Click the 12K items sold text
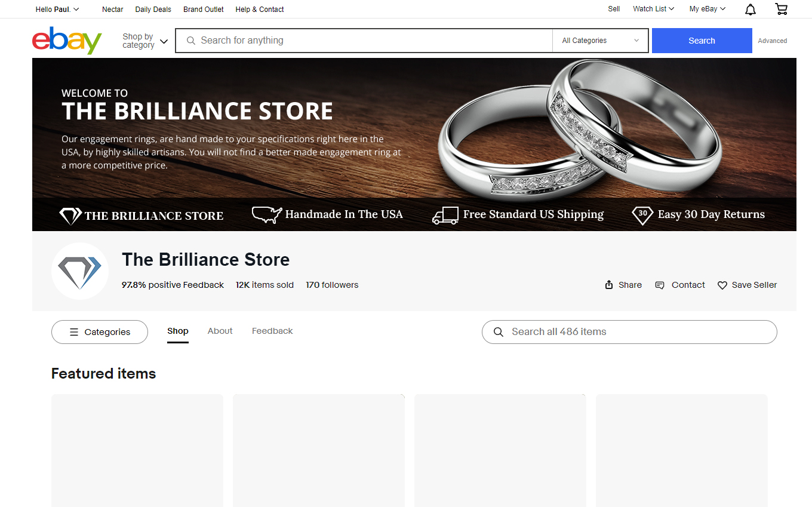The image size is (812, 507). [264, 285]
